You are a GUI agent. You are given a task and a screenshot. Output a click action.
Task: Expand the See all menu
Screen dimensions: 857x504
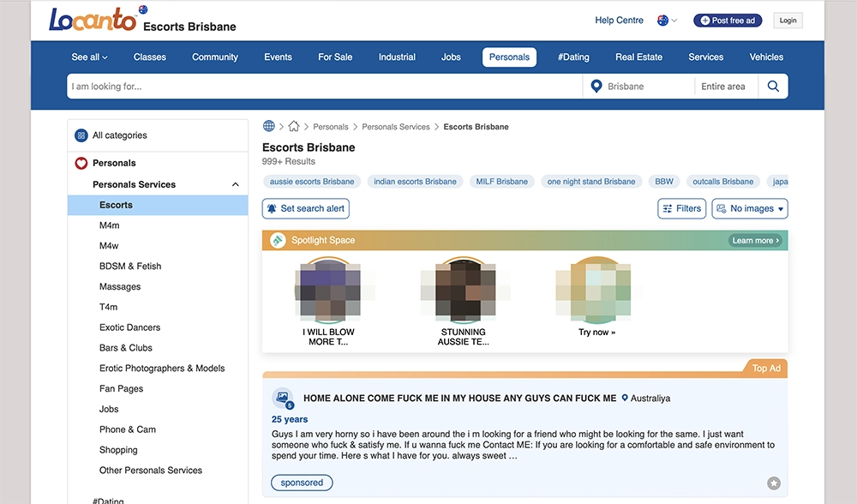point(90,57)
